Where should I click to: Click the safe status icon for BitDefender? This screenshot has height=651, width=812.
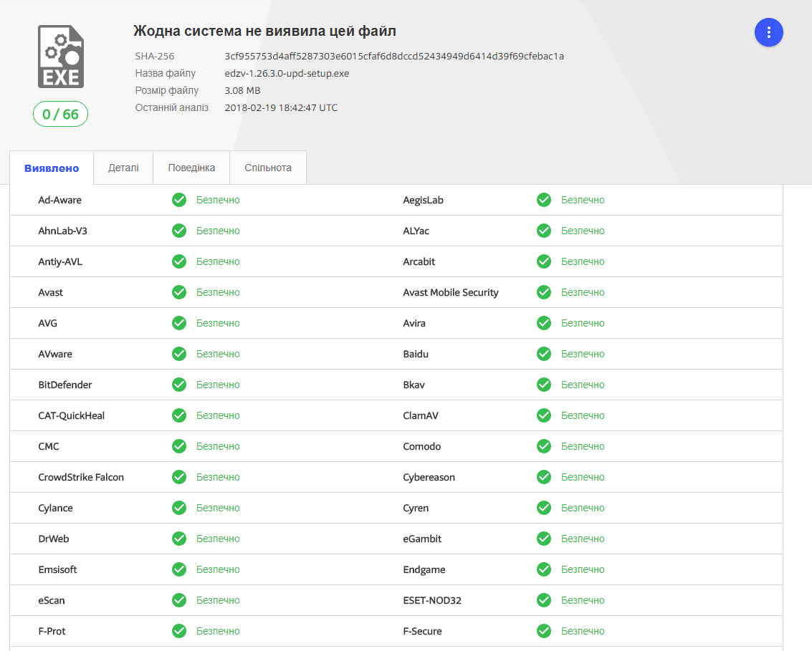179,385
